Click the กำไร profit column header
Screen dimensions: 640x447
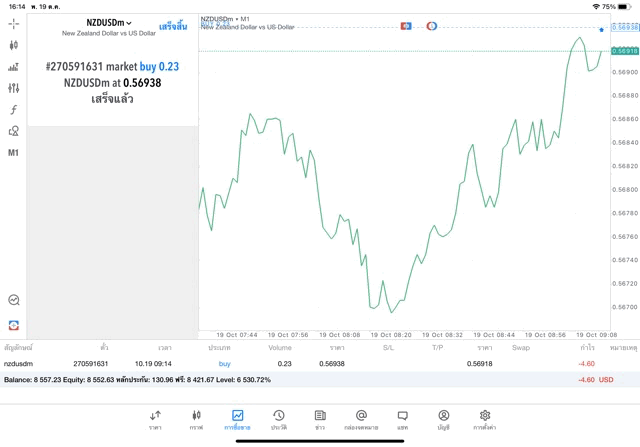click(587, 348)
